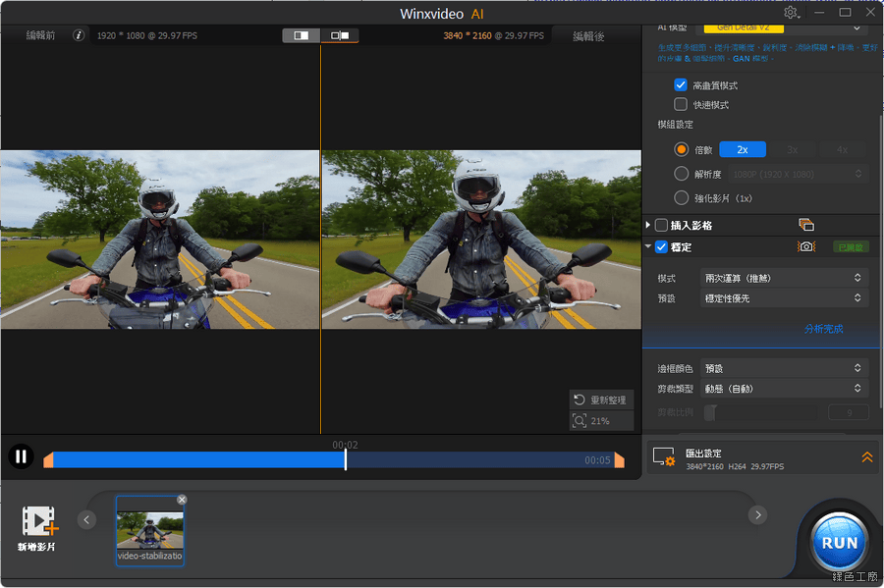Open the settings gear in title bar
This screenshot has height=588, width=884.
tap(791, 13)
